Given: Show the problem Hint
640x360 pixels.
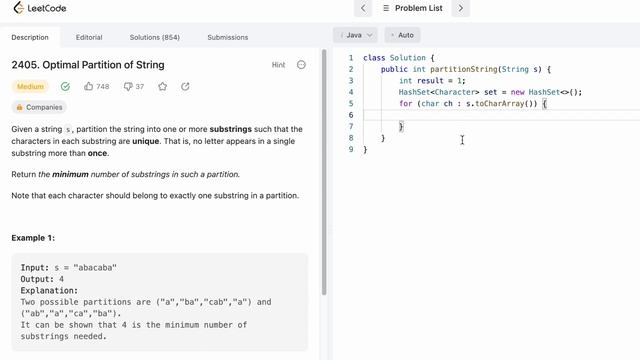Looking at the screenshot, I should pyautogui.click(x=278, y=65).
